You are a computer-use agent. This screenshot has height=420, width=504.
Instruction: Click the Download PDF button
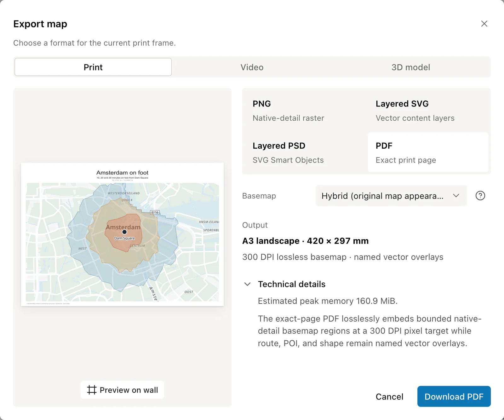click(x=454, y=396)
